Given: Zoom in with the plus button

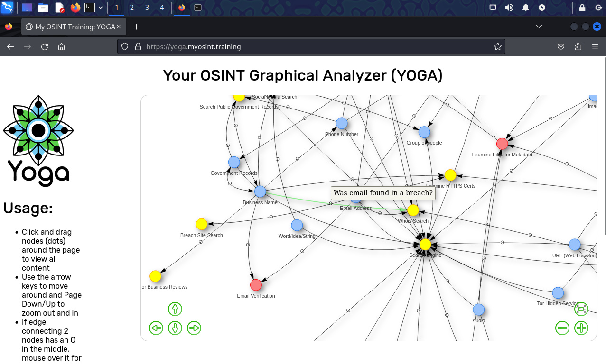Looking at the screenshot, I should pyautogui.click(x=581, y=328).
